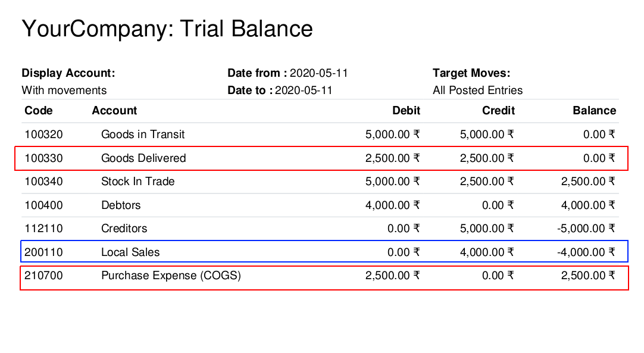The image size is (644, 353).
Task: Click Purchase Expense (COGS) account name
Action: pyautogui.click(x=171, y=276)
